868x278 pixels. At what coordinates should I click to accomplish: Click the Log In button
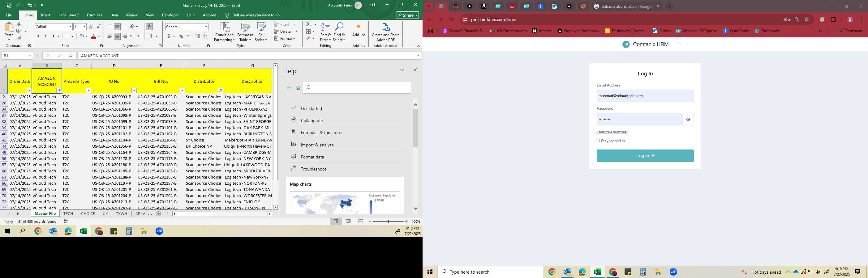[x=645, y=155]
